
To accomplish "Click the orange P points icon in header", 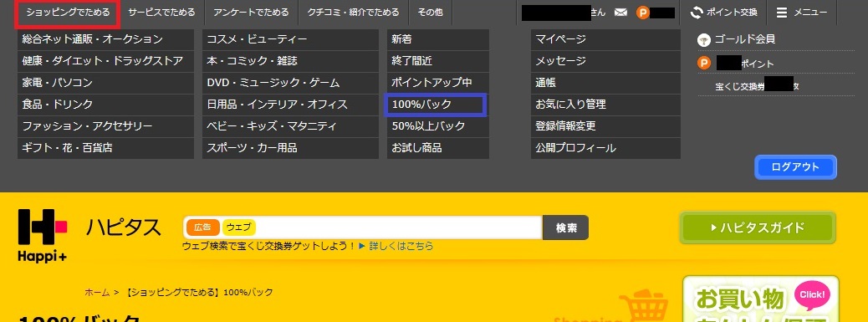I will 643,13.
